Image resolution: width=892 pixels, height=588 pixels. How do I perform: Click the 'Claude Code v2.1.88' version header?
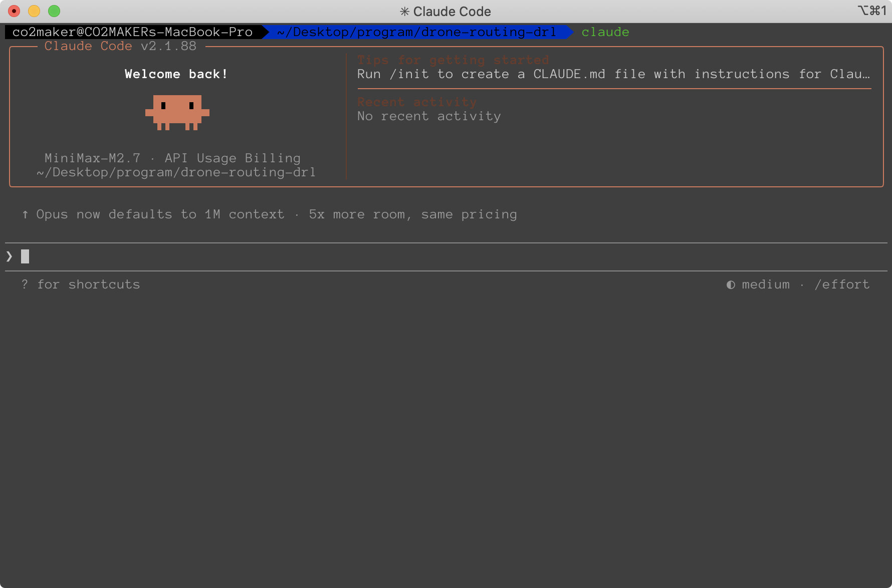pos(120,46)
